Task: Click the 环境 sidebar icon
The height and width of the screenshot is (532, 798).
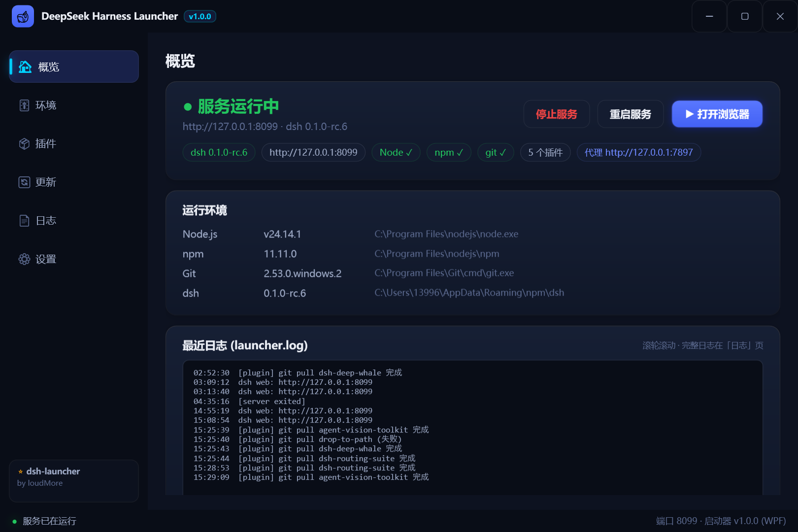Action: pos(24,105)
